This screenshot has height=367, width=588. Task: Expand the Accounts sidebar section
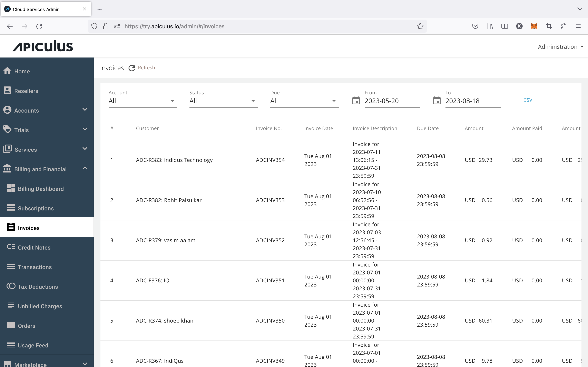(x=85, y=110)
